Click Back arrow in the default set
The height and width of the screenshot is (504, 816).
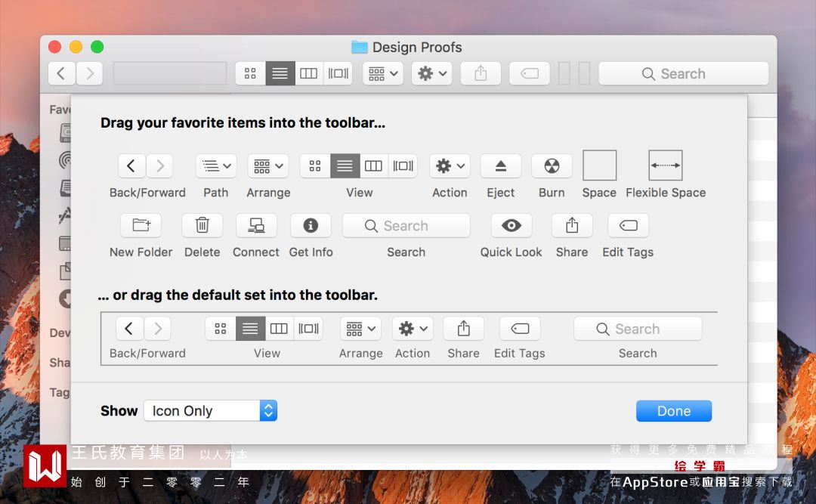click(x=129, y=329)
